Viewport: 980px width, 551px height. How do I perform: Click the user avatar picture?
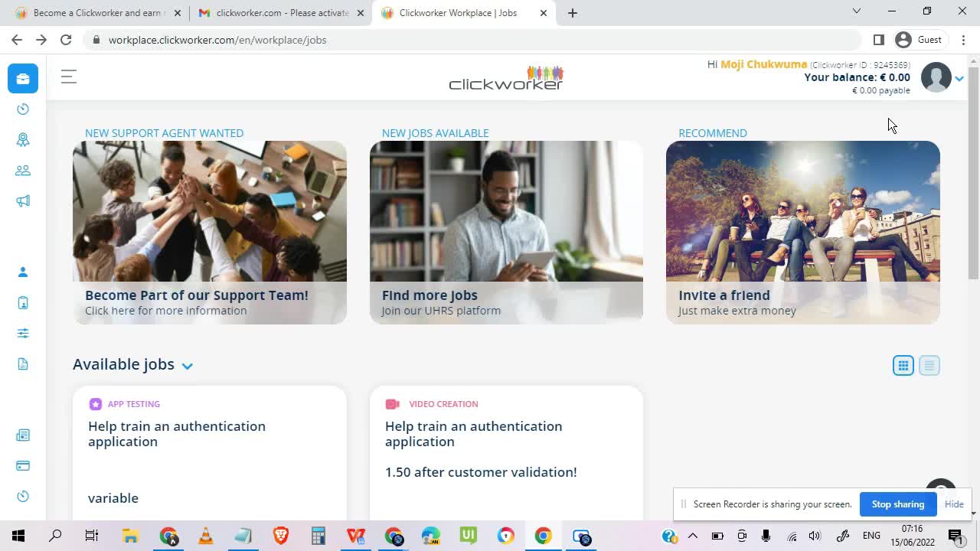tap(936, 77)
